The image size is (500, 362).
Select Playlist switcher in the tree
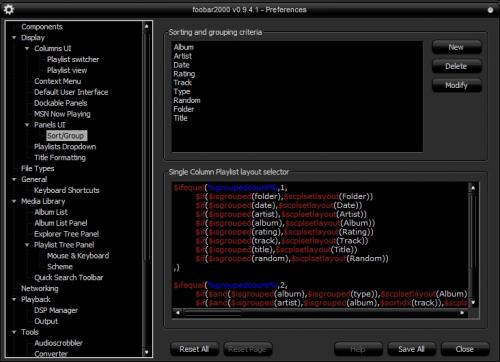click(73, 59)
